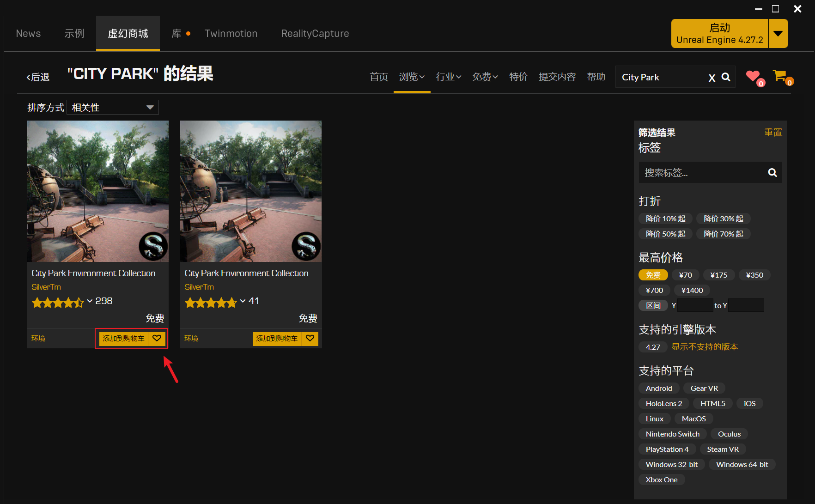Open engine version dropdown arrow next to 启动

coord(778,33)
